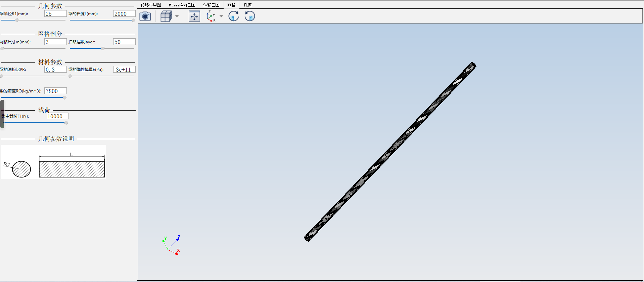Viewport: 644px width, 282px height.
Task: Click the concentrated load F1 input field
Action: (57, 116)
